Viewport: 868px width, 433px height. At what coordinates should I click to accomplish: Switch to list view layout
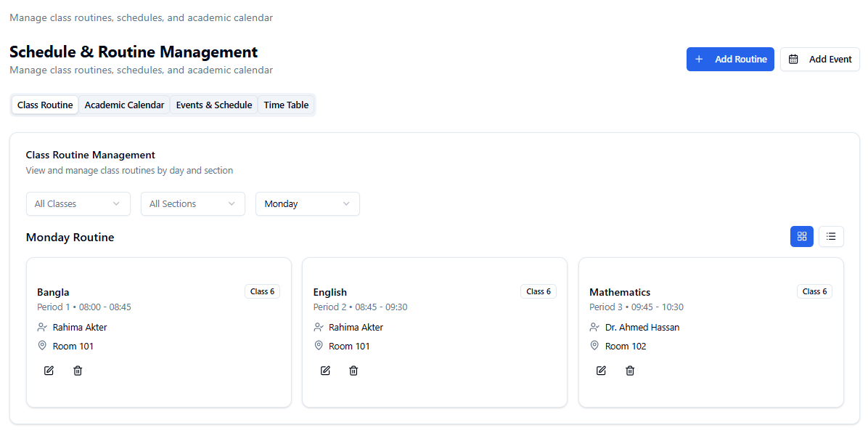tap(831, 236)
